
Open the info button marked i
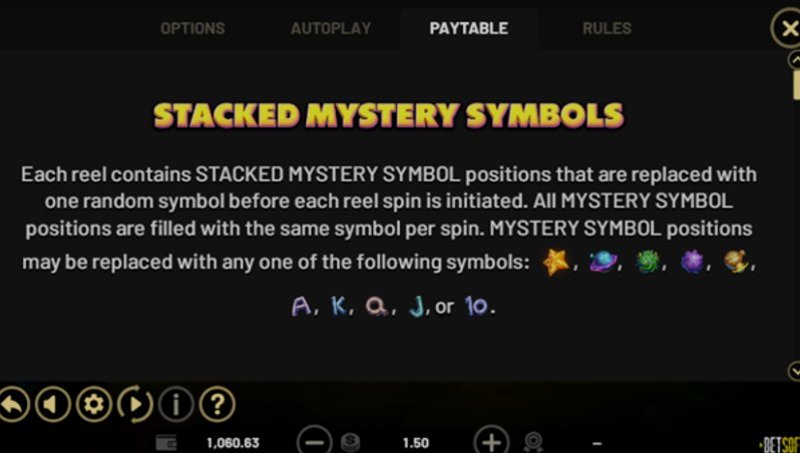[x=176, y=405]
